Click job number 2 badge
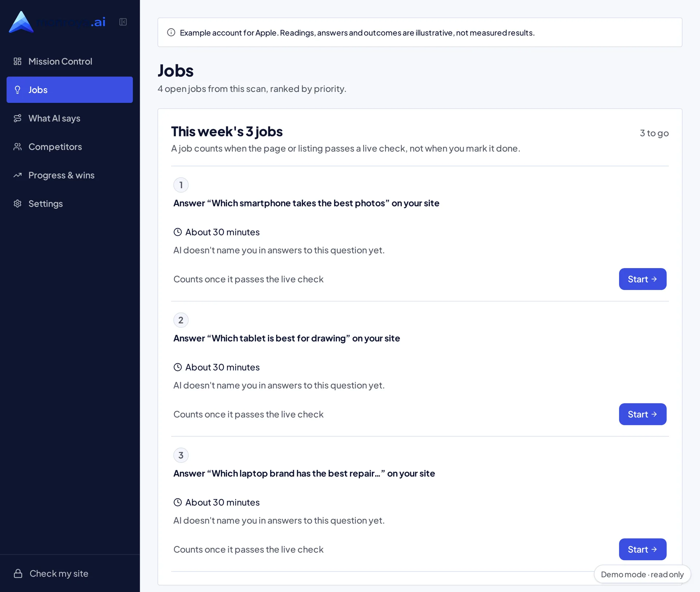700x592 pixels. [181, 320]
